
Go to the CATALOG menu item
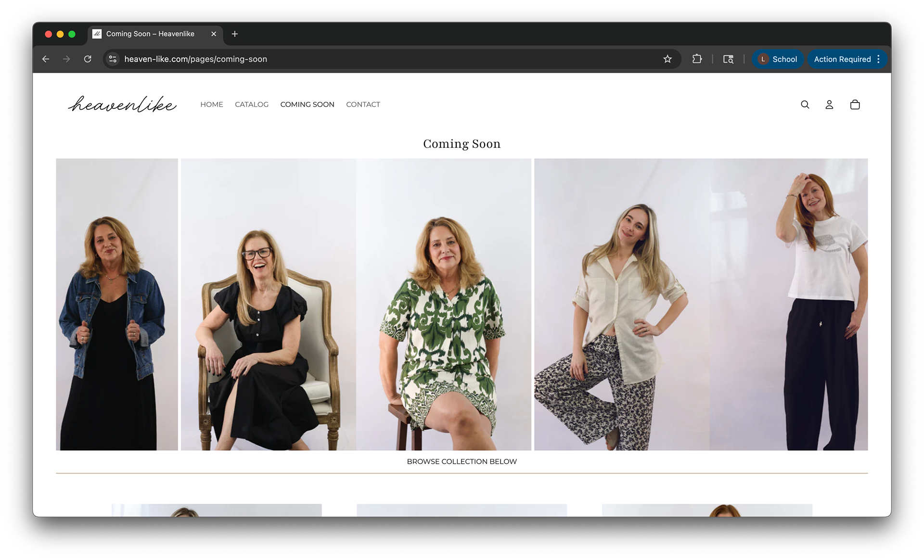point(252,104)
